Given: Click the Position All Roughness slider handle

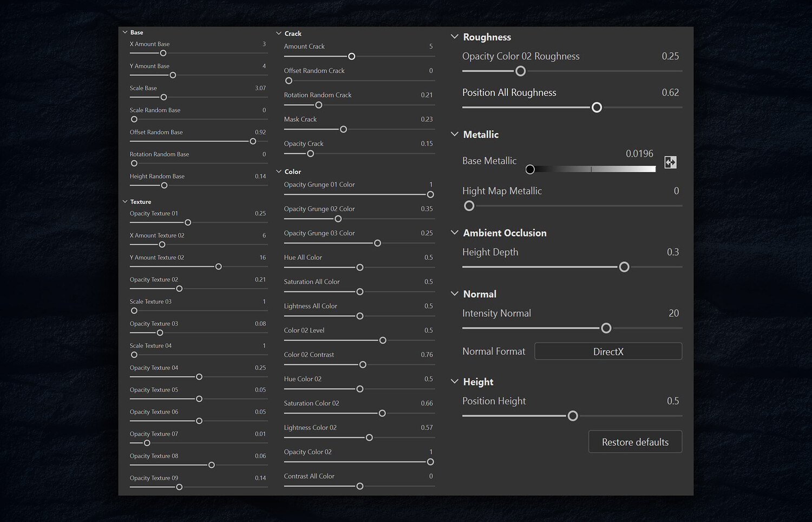Looking at the screenshot, I should [x=597, y=108].
